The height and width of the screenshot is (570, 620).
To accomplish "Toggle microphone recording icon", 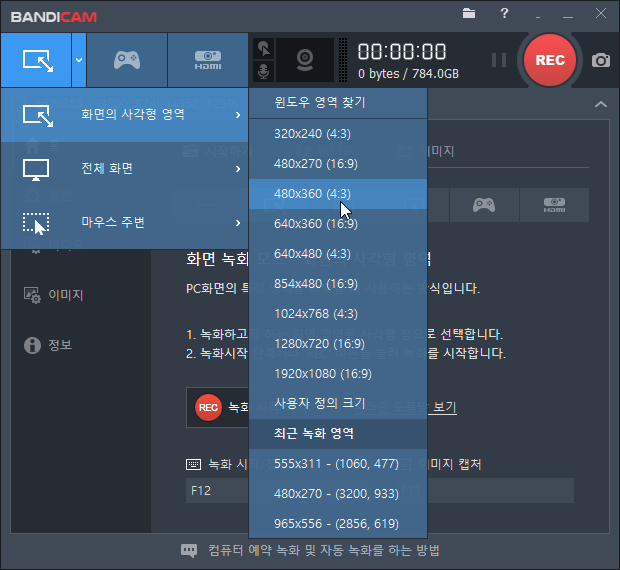I will click(264, 71).
